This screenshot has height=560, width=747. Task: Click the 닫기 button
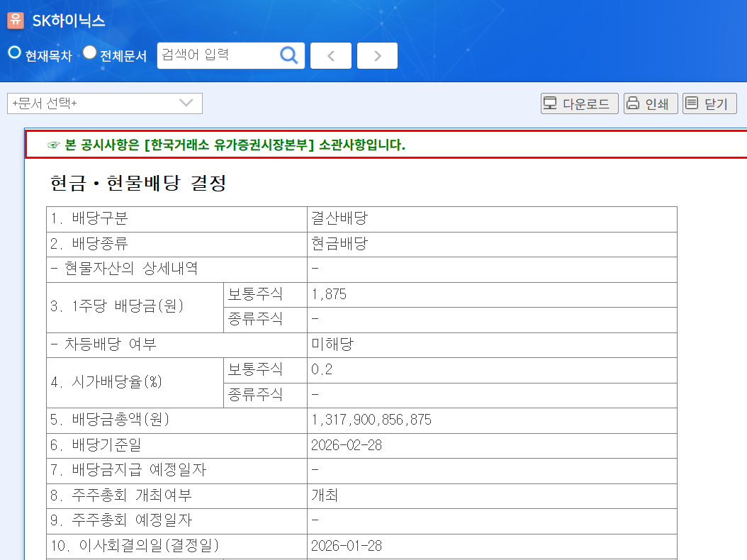(x=709, y=103)
